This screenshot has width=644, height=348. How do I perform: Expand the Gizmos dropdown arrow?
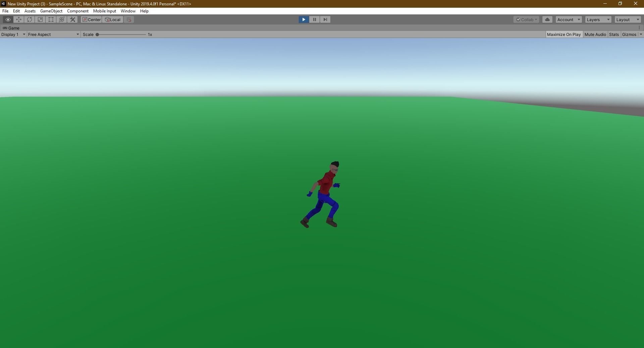click(641, 35)
